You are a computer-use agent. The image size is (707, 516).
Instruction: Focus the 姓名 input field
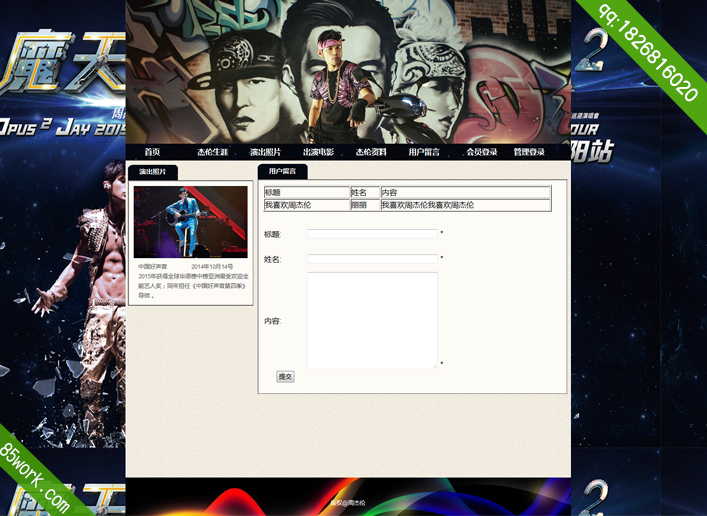click(x=372, y=259)
